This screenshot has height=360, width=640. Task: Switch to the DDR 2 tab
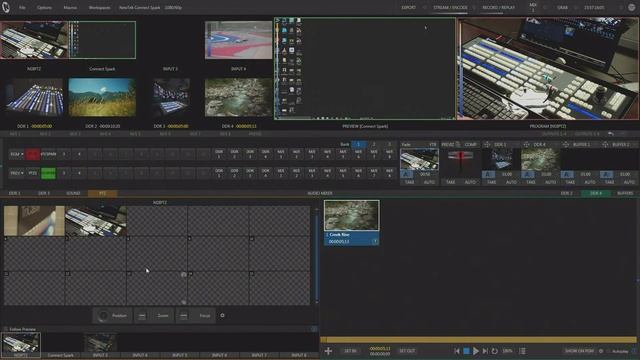[567, 193]
